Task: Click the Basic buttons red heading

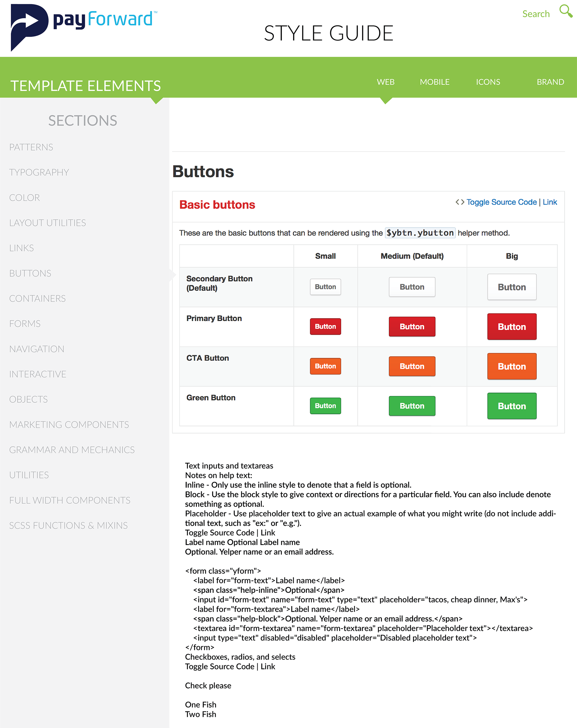Action: click(x=217, y=205)
